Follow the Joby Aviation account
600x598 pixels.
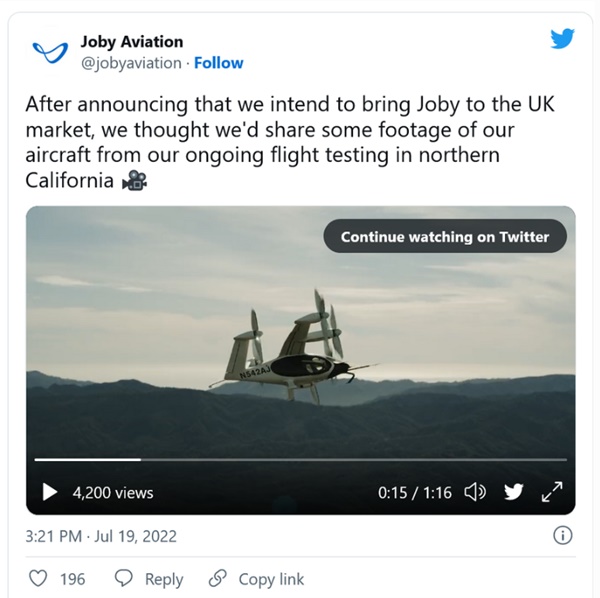219,62
